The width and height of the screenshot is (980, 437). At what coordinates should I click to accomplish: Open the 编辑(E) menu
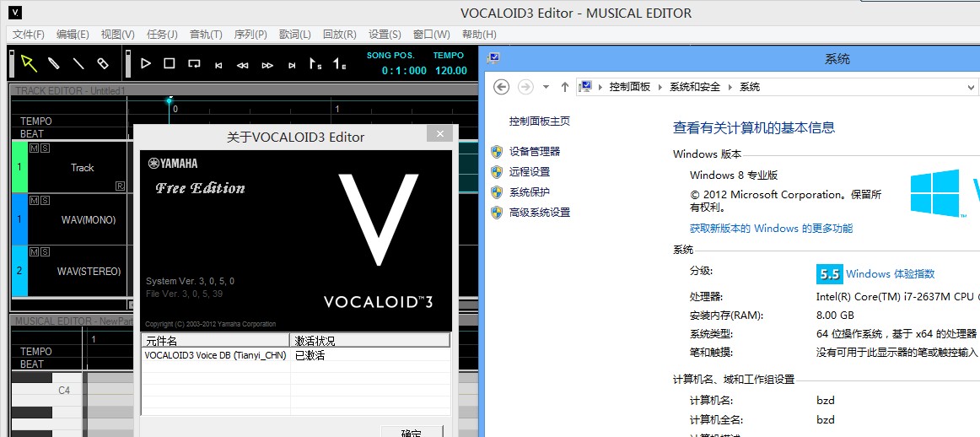tap(73, 35)
